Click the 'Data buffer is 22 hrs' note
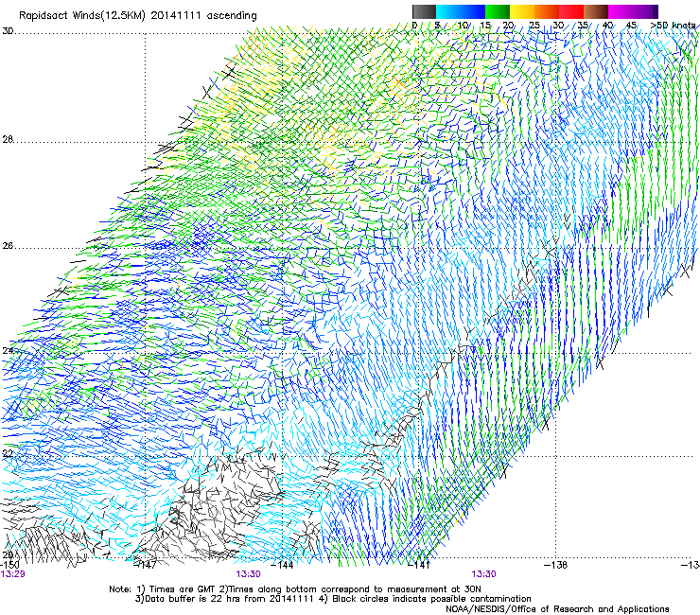The image size is (700, 615). [x=224, y=599]
